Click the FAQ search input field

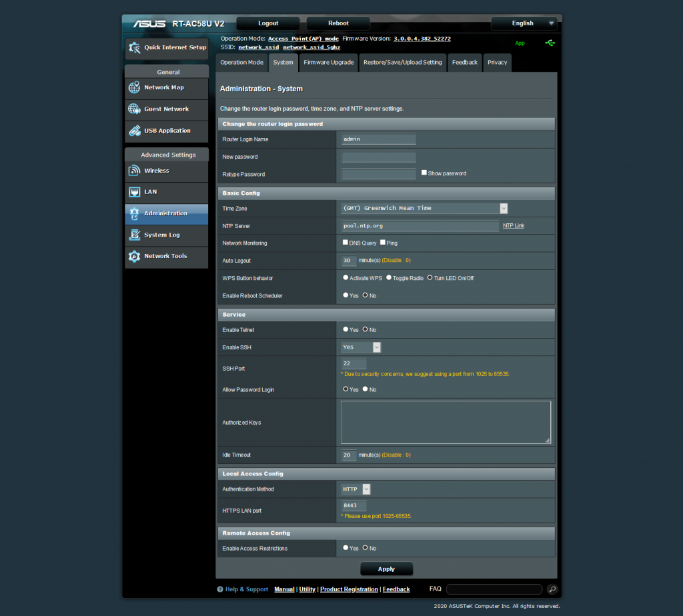tap(494, 589)
